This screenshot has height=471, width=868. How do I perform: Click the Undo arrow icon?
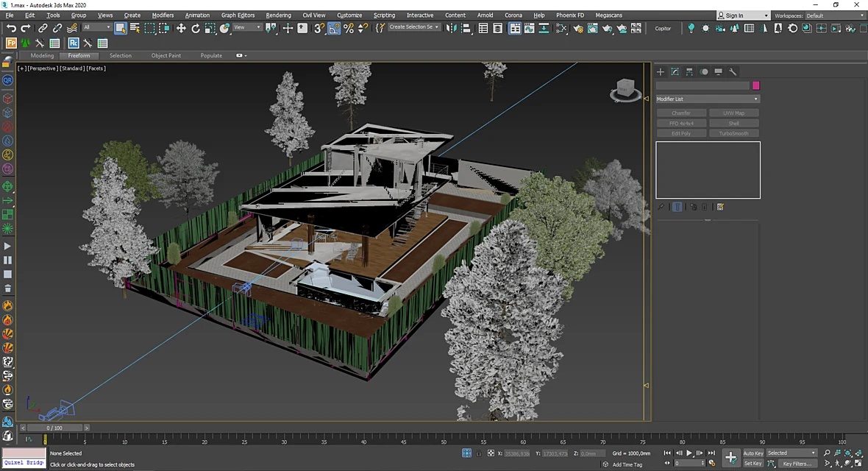point(11,28)
